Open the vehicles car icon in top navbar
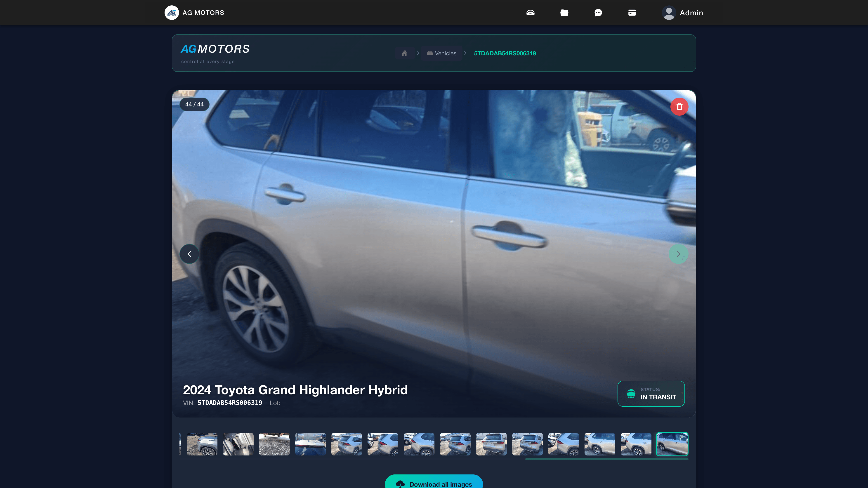 coord(530,13)
